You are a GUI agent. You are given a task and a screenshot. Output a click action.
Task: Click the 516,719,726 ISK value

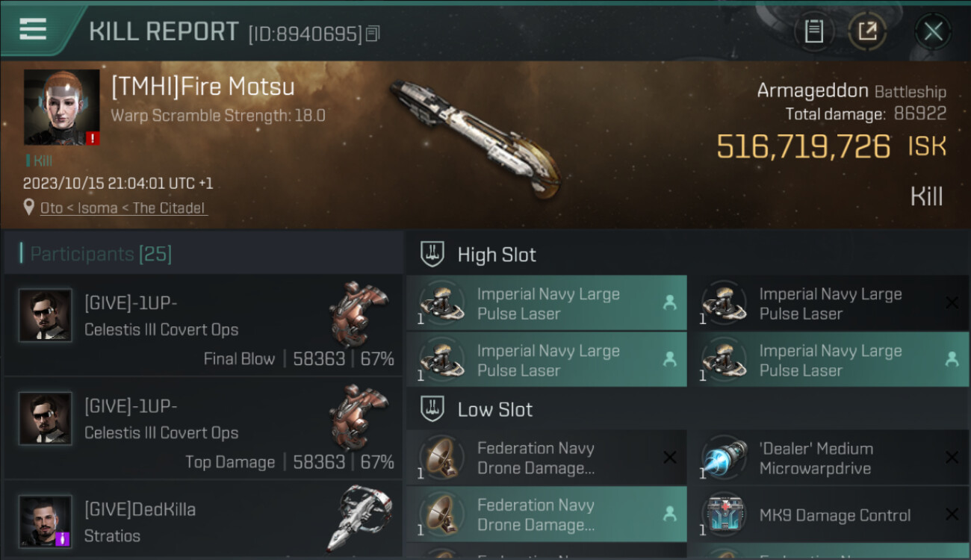point(804,147)
